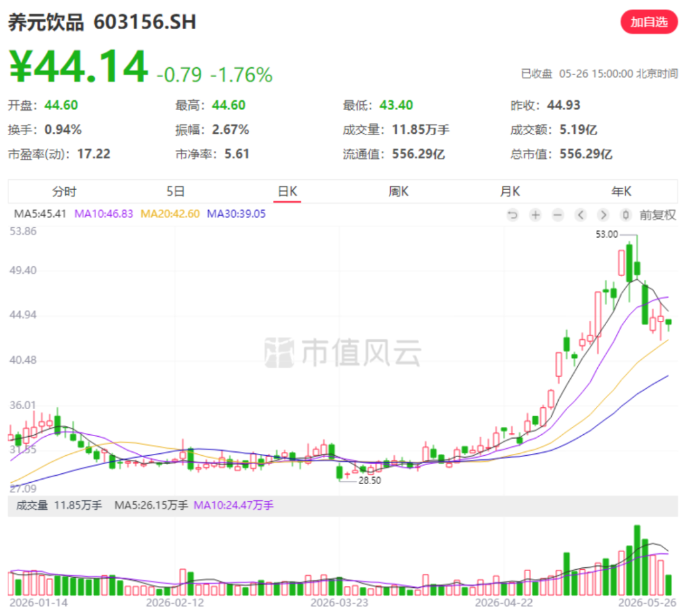Click the blue MA30:39.05 indicator label
692x616 pixels.
coord(236,214)
